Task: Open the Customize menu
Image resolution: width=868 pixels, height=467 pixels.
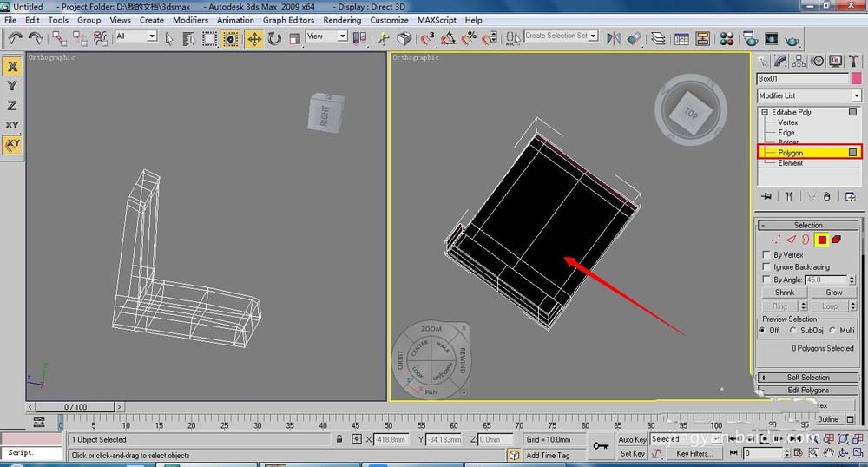Action: (x=389, y=20)
